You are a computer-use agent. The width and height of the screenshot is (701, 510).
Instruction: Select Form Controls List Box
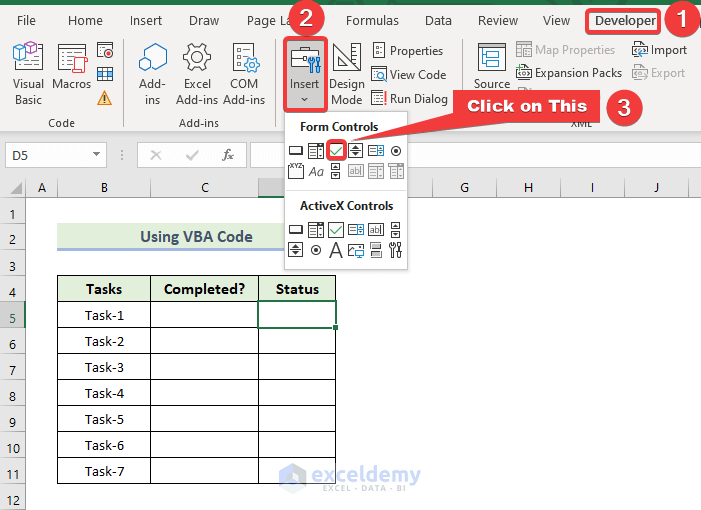376,151
